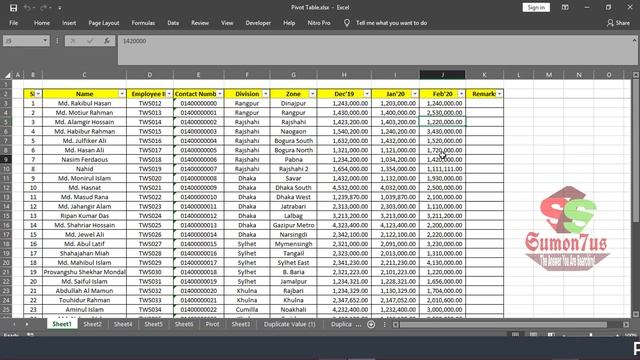The image size is (640, 360).
Task: Click the horizontal scrollbar thumb
Action: click(x=503, y=324)
